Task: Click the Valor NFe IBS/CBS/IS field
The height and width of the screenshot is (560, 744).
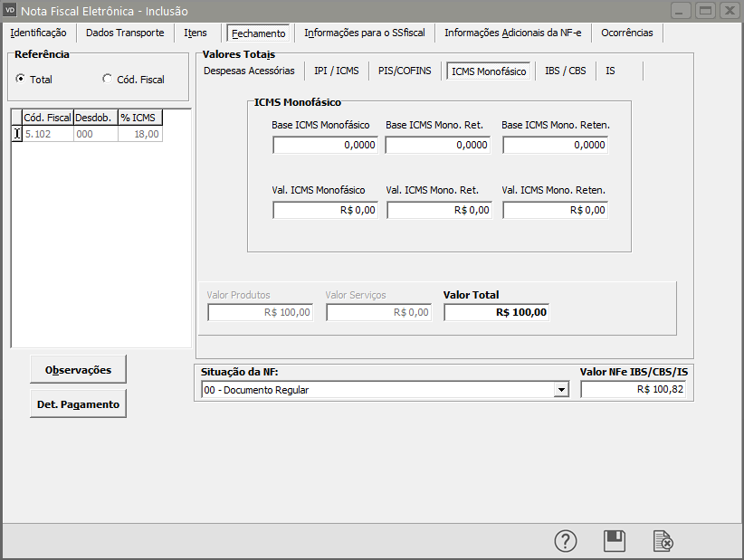Action: tap(633, 390)
